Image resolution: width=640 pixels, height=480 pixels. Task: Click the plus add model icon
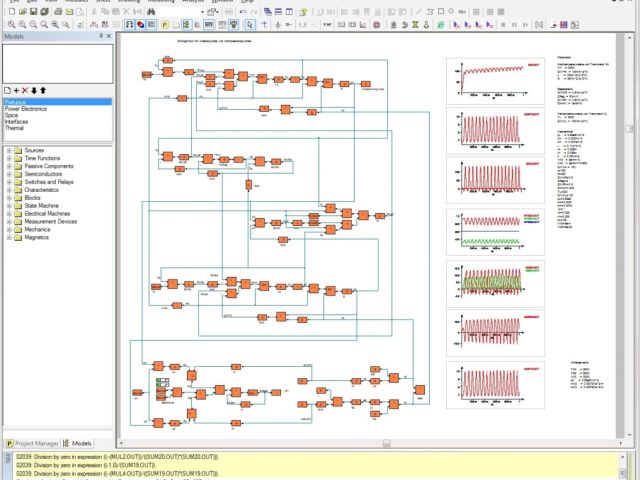16,90
